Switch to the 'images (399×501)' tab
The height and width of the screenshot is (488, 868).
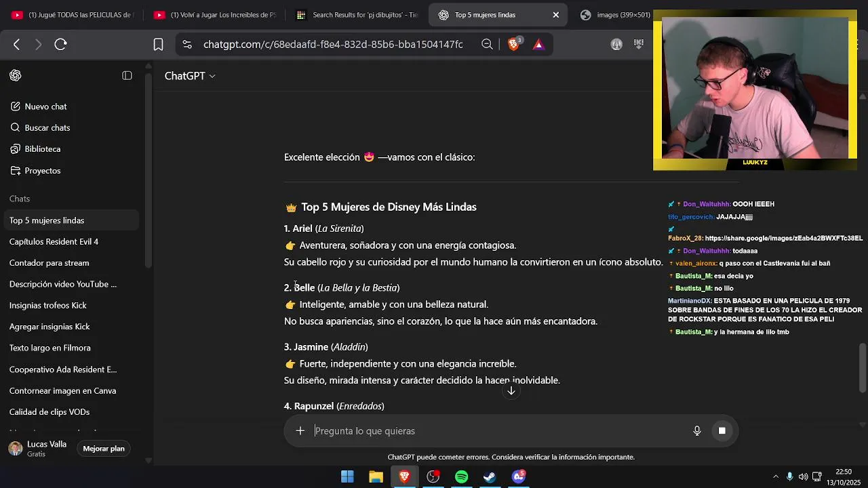point(616,15)
